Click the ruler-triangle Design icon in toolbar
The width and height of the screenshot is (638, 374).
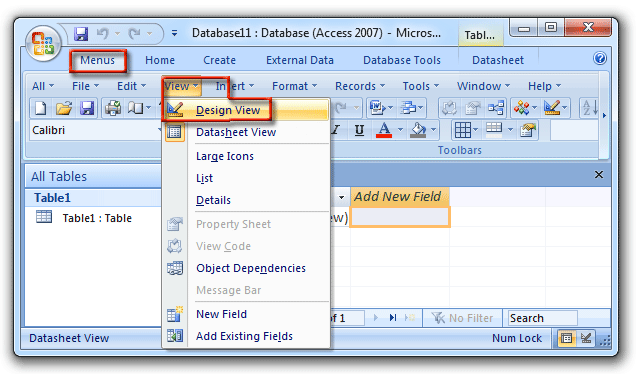tap(552, 108)
